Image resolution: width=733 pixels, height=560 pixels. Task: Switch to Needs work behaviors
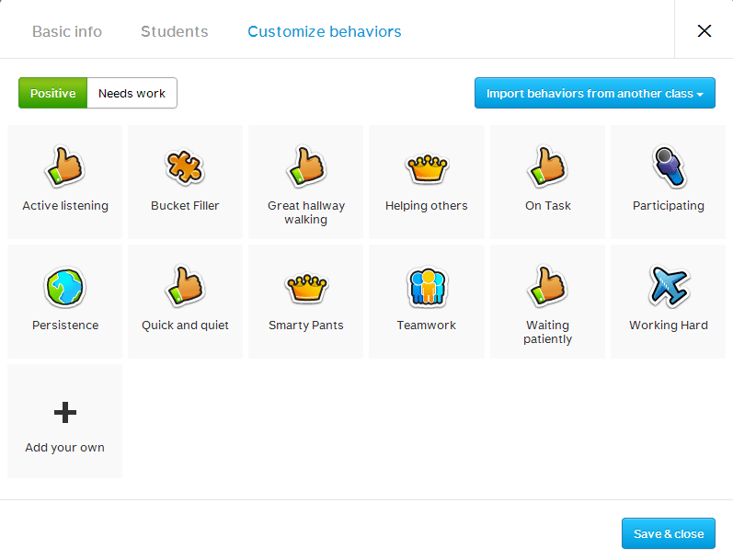[x=132, y=93]
